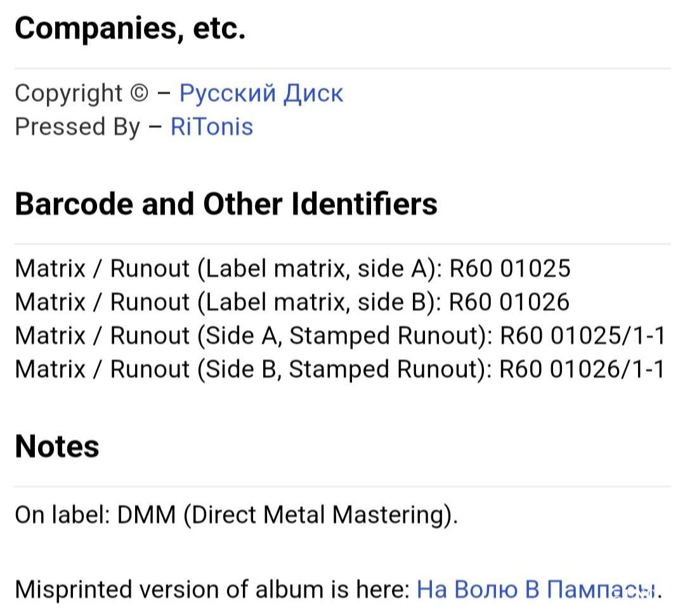Click the Side B, Stamped Runout line
The image size is (685, 616).
pyautogui.click(x=339, y=369)
